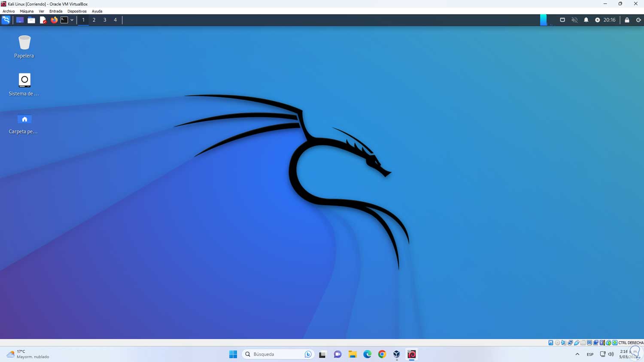Open the Archivo menu in VirtualBox
This screenshot has height=362, width=644.
point(9,11)
